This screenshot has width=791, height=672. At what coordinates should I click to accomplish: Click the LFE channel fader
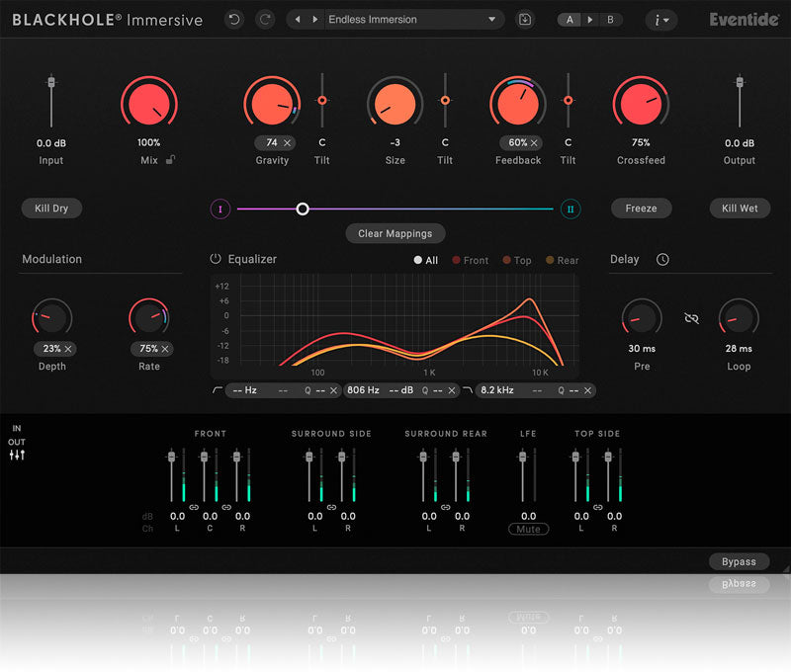coord(523,458)
